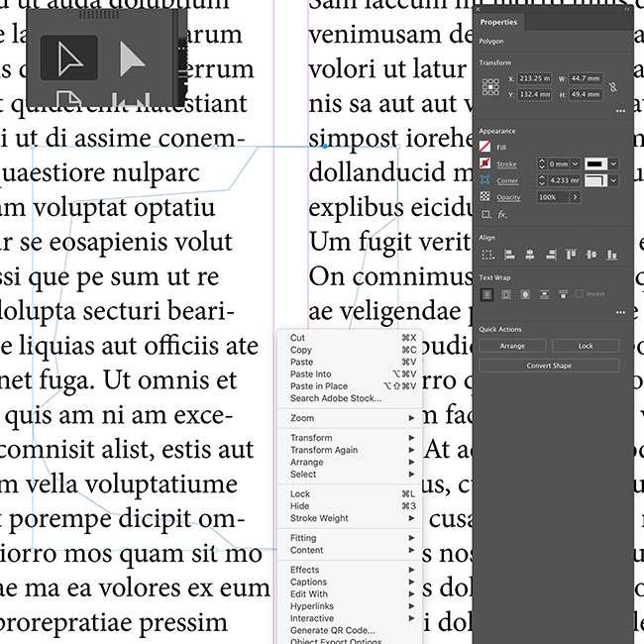Select the Selection tool (outlined arrow)
644x644 pixels.
click(69, 57)
